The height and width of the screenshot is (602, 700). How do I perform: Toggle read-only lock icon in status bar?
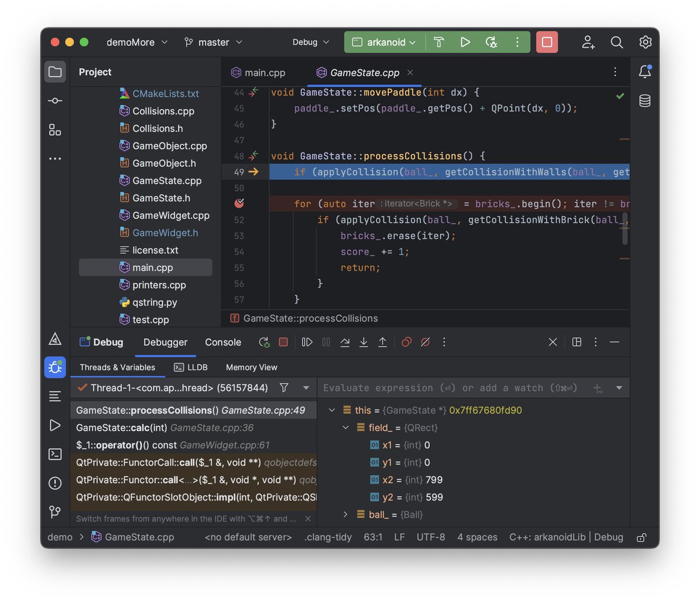pyautogui.click(x=642, y=537)
